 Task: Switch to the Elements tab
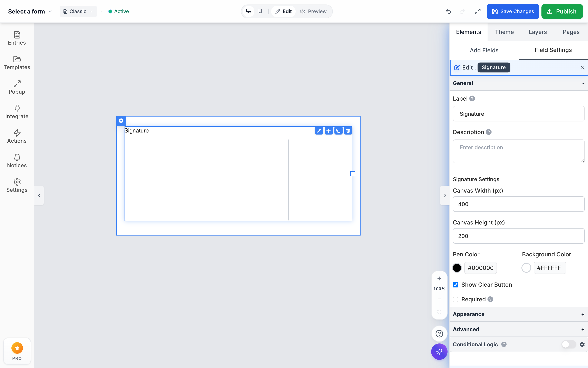coord(468,32)
